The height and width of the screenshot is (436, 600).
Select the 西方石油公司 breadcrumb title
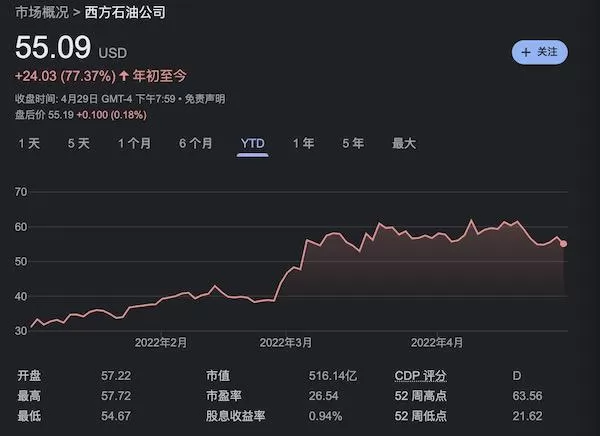pyautogui.click(x=125, y=13)
